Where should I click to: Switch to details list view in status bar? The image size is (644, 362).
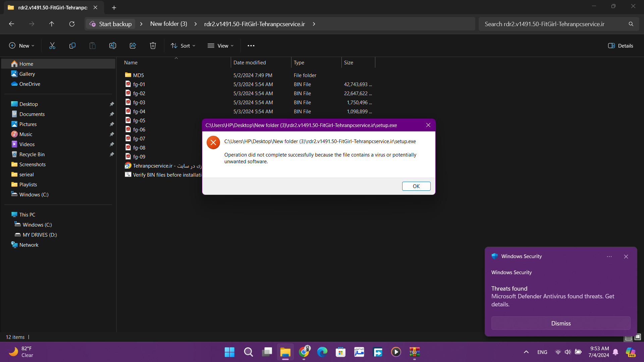click(629, 338)
